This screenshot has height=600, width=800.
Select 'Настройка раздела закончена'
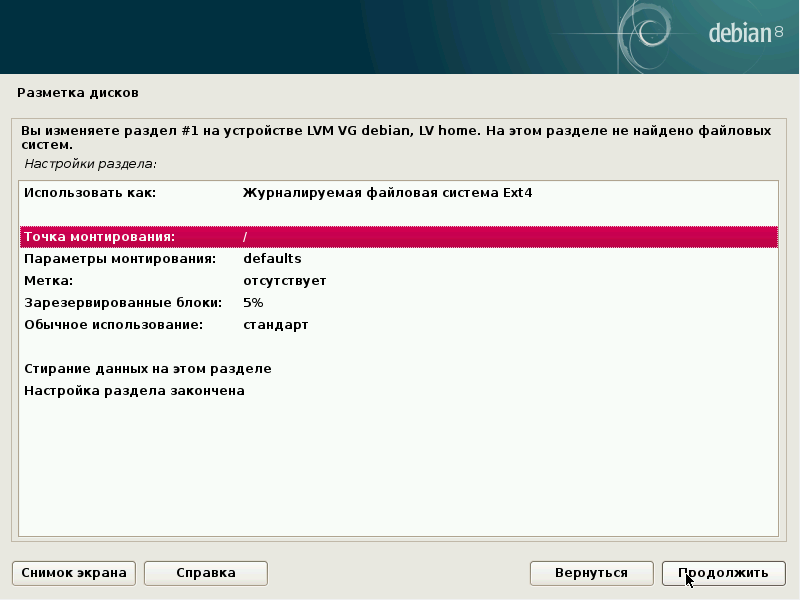click(x=134, y=391)
